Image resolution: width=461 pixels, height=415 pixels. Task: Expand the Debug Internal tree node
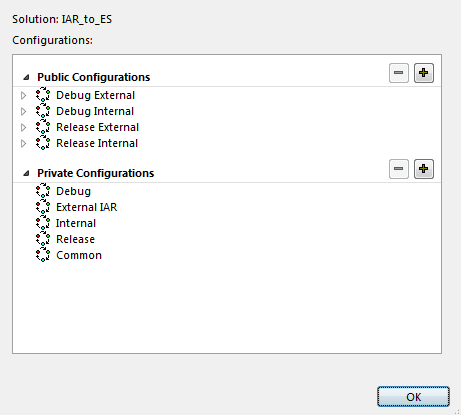click(23, 111)
